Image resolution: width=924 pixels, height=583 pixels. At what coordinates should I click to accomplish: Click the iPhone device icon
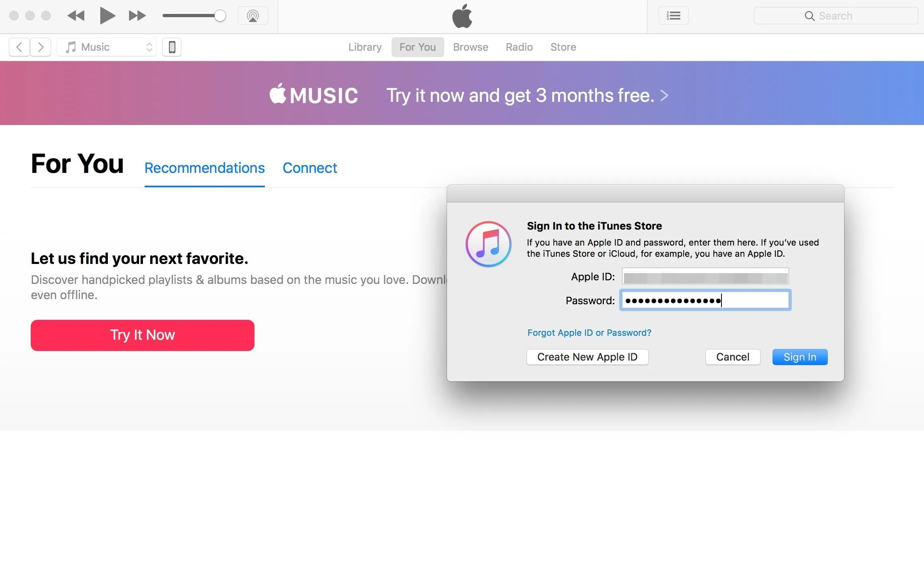(172, 47)
